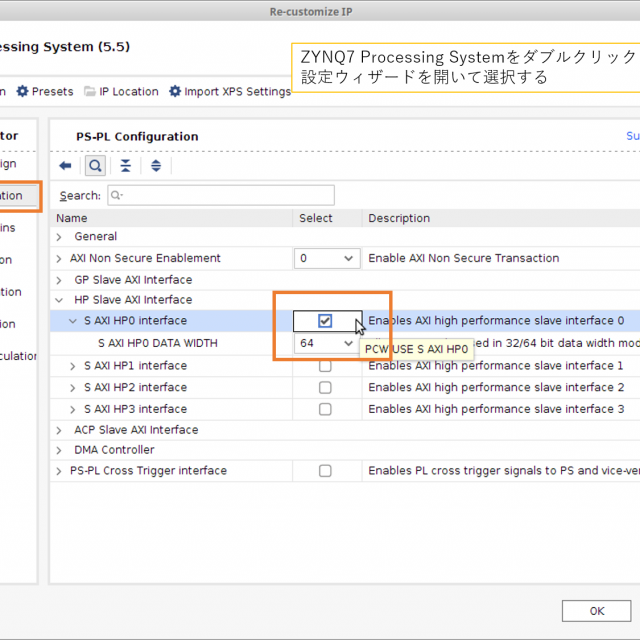Click in the Search input field
Image resolution: width=640 pixels, height=640 pixels.
coord(220,195)
